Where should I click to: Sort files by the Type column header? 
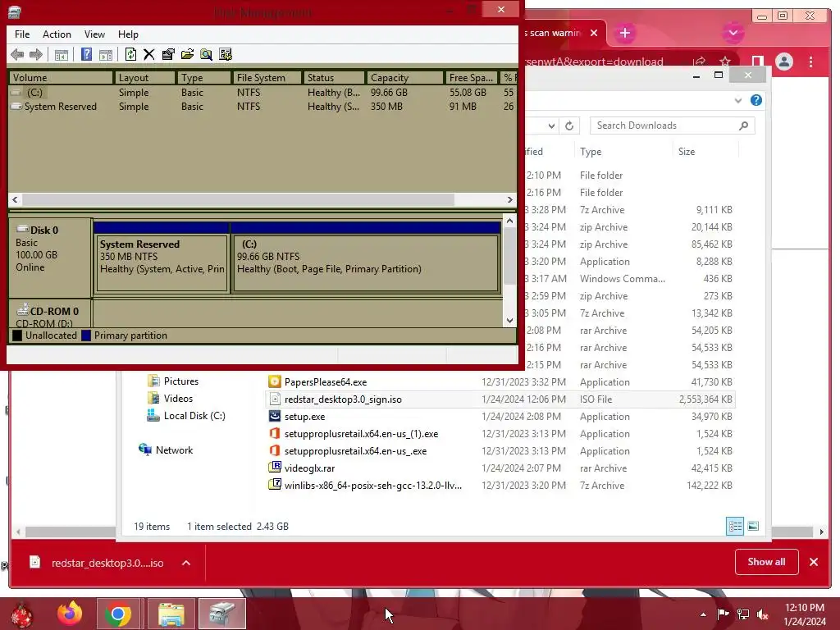tap(623, 152)
